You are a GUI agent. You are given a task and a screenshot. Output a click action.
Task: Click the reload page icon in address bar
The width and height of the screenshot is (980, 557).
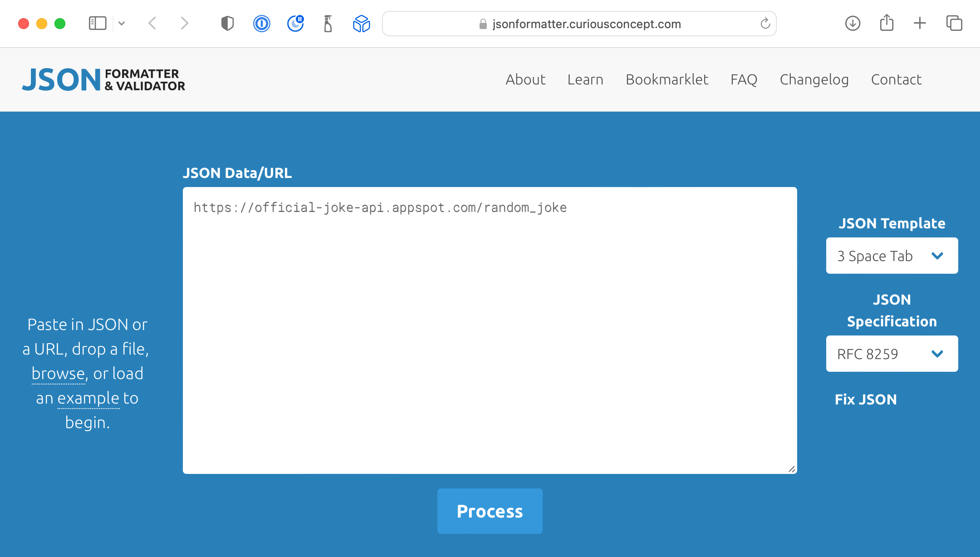(765, 24)
